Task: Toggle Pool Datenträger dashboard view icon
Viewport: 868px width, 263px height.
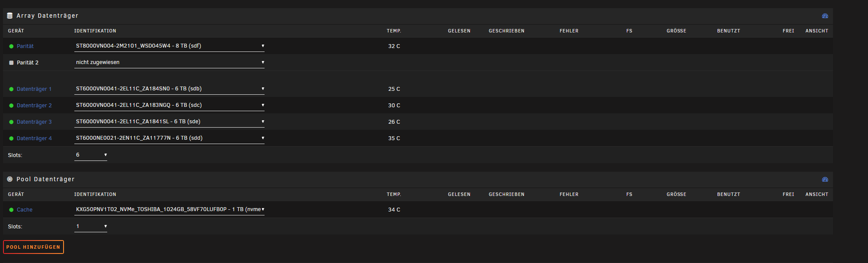Action: (x=825, y=179)
